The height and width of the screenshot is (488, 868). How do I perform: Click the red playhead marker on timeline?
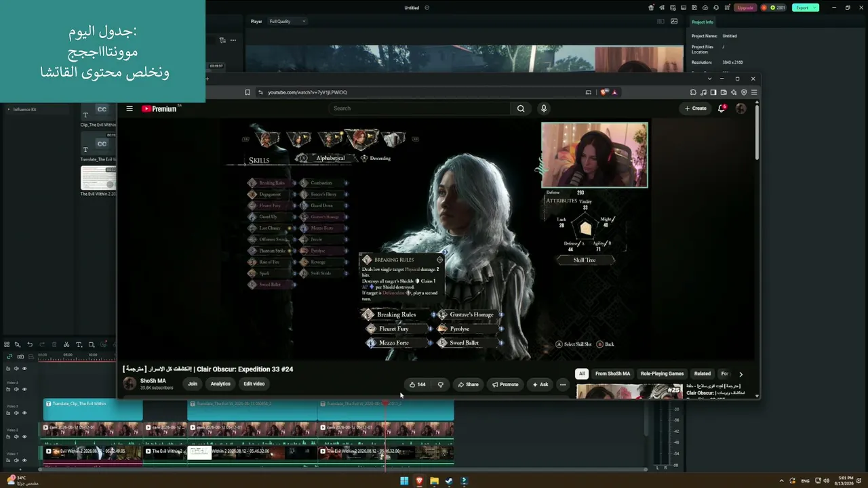pyautogui.click(x=385, y=403)
